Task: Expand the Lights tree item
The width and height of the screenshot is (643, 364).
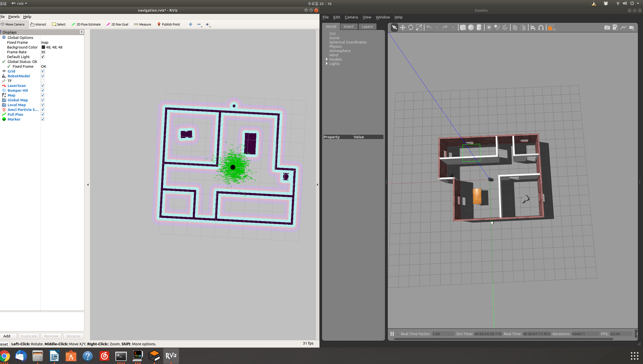Action: coord(327,63)
